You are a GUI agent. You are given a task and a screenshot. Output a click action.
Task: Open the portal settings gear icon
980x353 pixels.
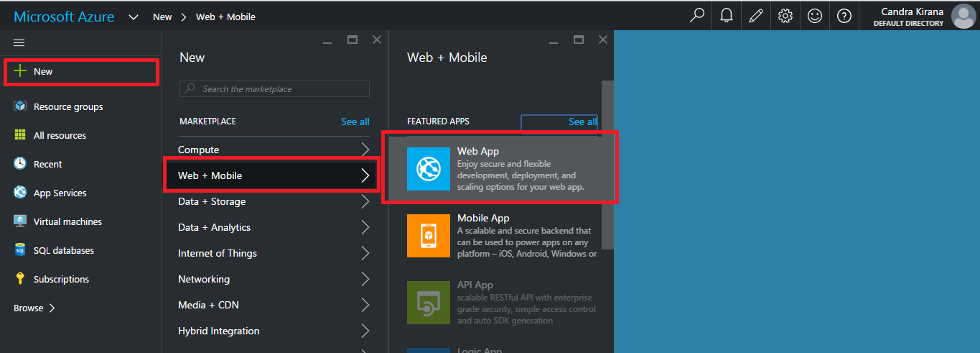point(785,16)
